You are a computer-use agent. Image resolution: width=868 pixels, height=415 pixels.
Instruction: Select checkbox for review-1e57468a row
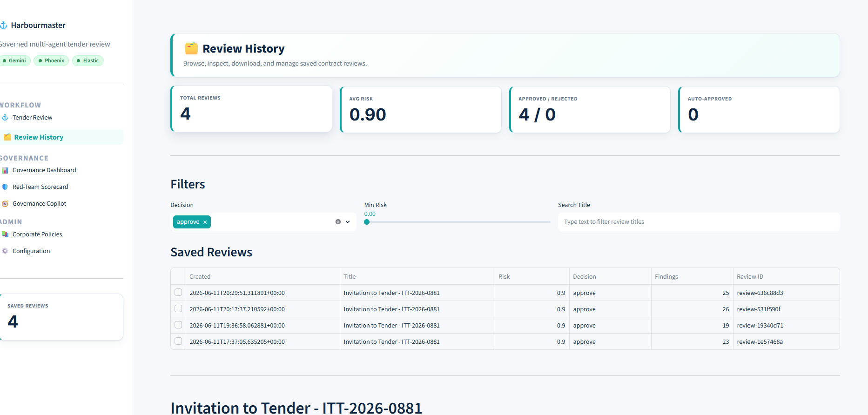point(178,341)
